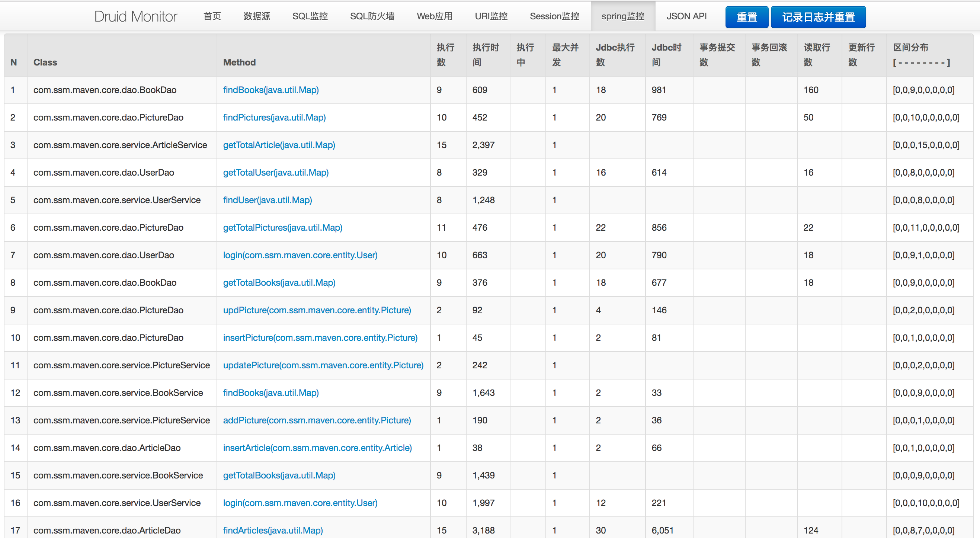Open findPictures method details

[x=274, y=118]
